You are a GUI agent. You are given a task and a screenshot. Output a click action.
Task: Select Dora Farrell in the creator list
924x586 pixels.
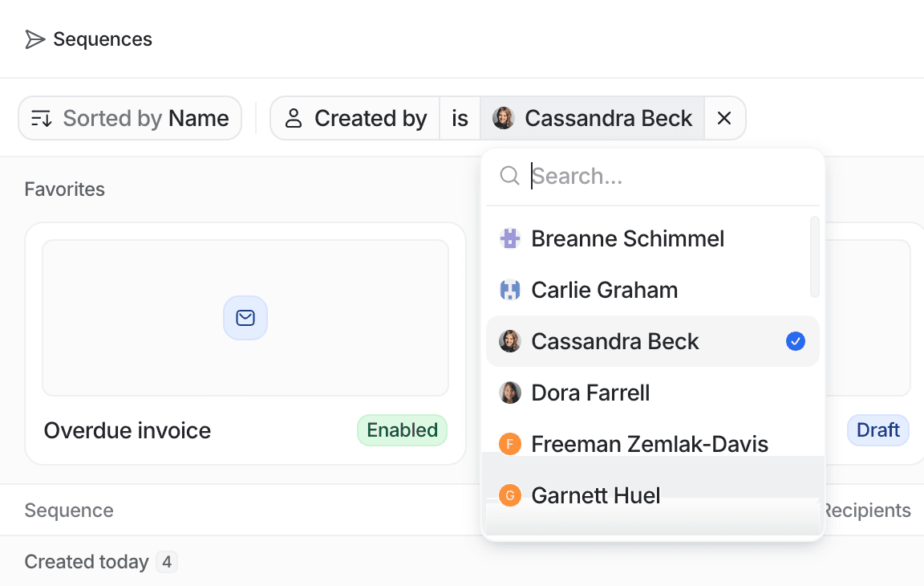point(652,393)
